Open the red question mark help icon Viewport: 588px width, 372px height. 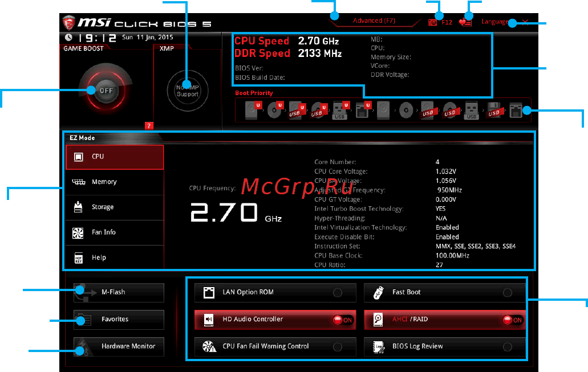(x=149, y=126)
